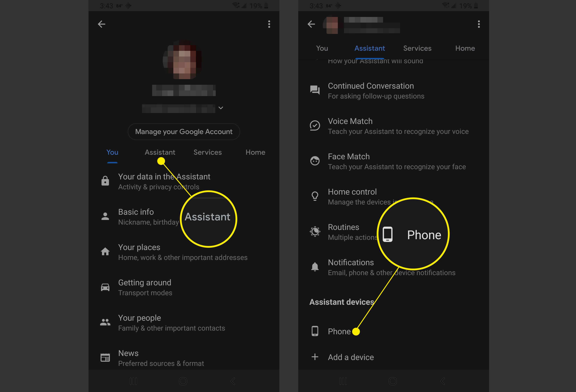The image size is (576, 392).
Task: Tap the Face Match face icon
Action: coord(315,161)
